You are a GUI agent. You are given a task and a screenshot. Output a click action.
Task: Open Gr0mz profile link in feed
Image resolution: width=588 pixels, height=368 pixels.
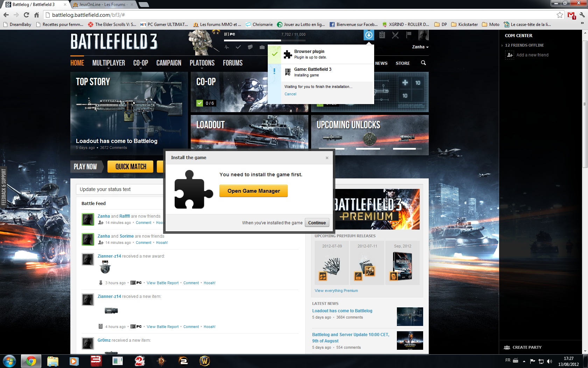(x=104, y=340)
